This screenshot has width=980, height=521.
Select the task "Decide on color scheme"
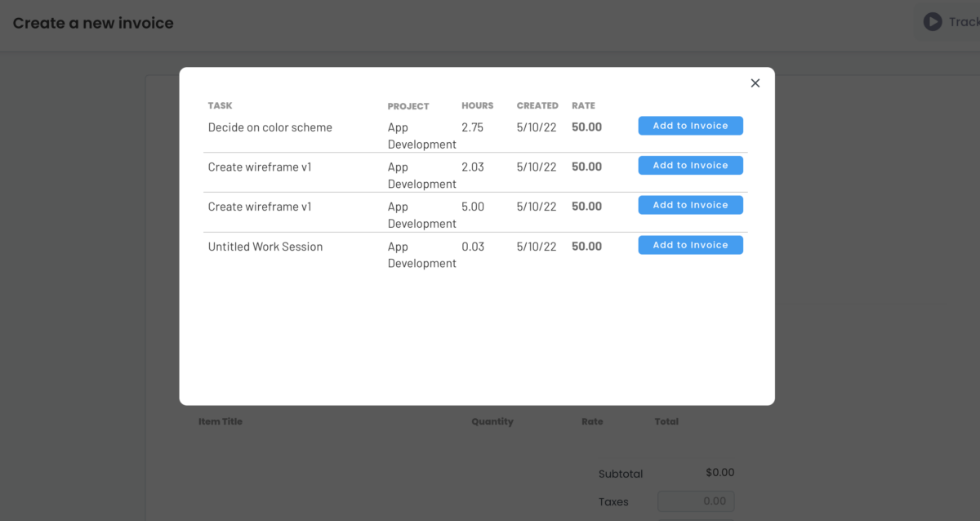(x=270, y=127)
